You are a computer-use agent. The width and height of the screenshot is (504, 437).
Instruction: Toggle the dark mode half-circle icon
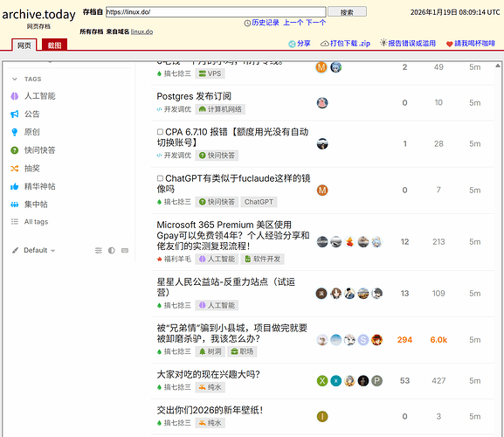point(112,250)
